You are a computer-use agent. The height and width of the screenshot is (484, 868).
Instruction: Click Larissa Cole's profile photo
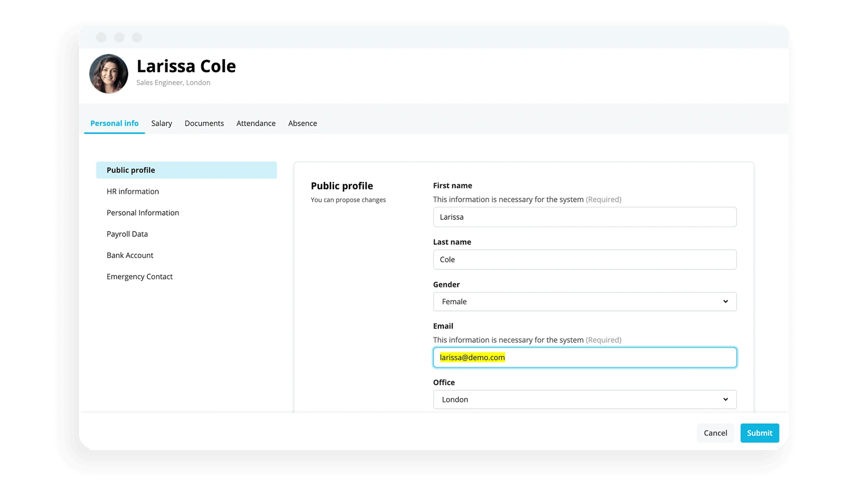coord(108,74)
